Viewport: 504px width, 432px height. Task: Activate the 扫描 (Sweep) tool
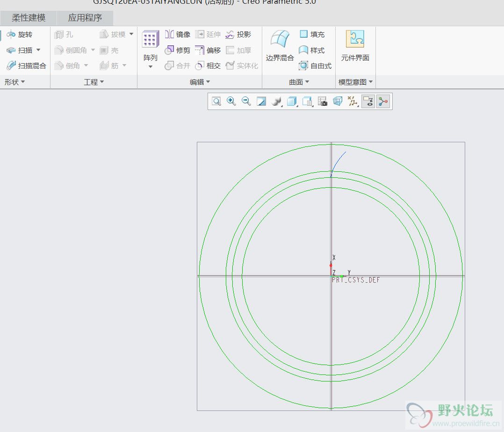pos(20,50)
